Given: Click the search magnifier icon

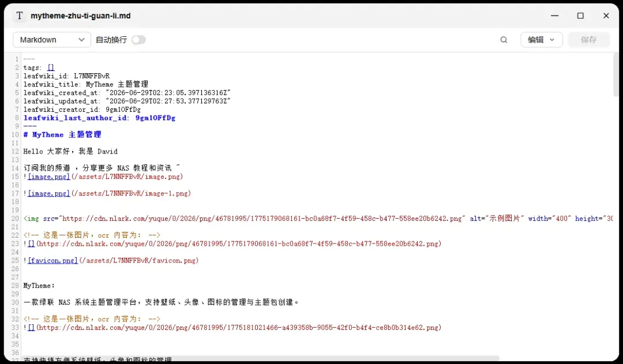Looking at the screenshot, I should [x=504, y=40].
